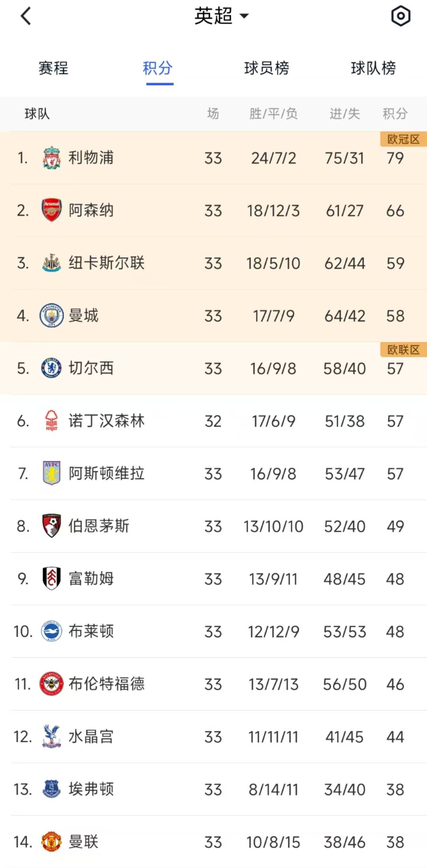Tap the Aston Villa crest

51,474
